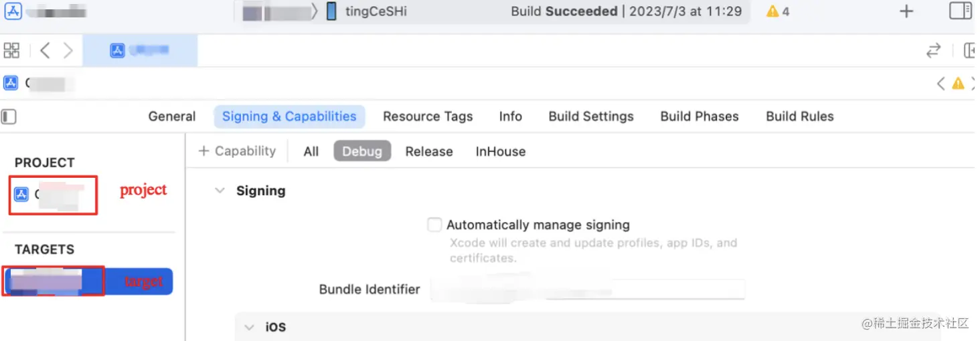Switch to the Build Settings tab
The height and width of the screenshot is (341, 980).
point(590,116)
